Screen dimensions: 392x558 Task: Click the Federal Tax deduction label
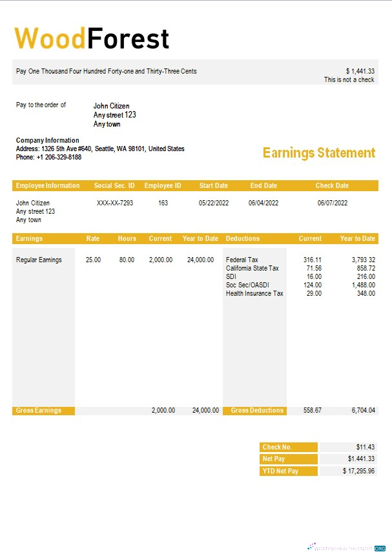(x=242, y=260)
